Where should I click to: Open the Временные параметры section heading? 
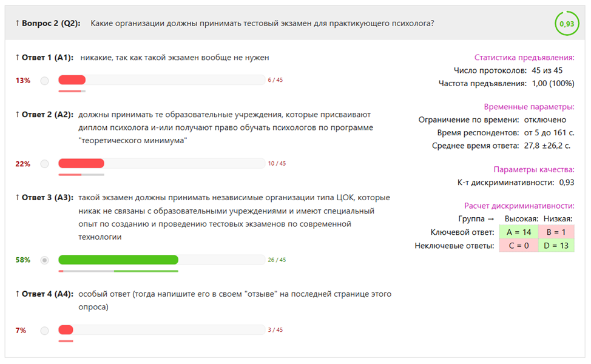click(529, 107)
